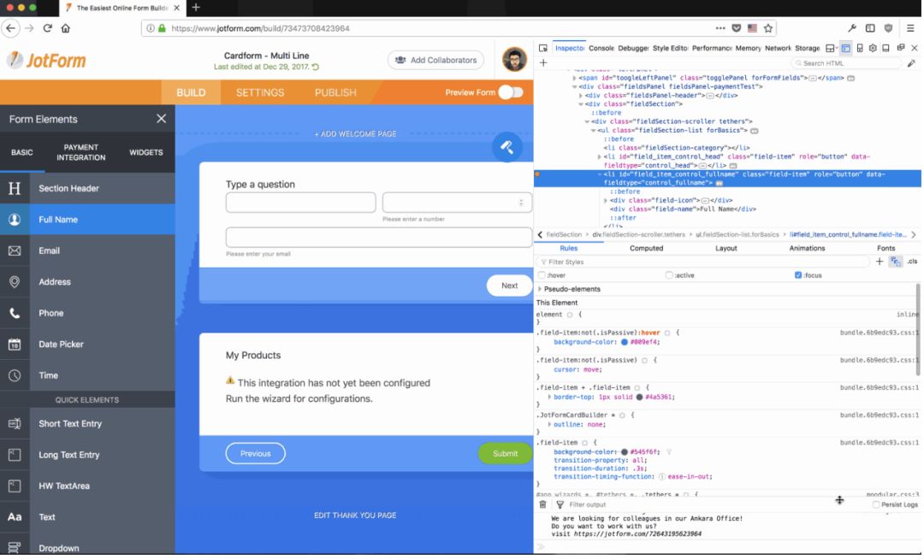Switch to the PUBLISH tab
Screen dimensions: 924x560
(335, 92)
